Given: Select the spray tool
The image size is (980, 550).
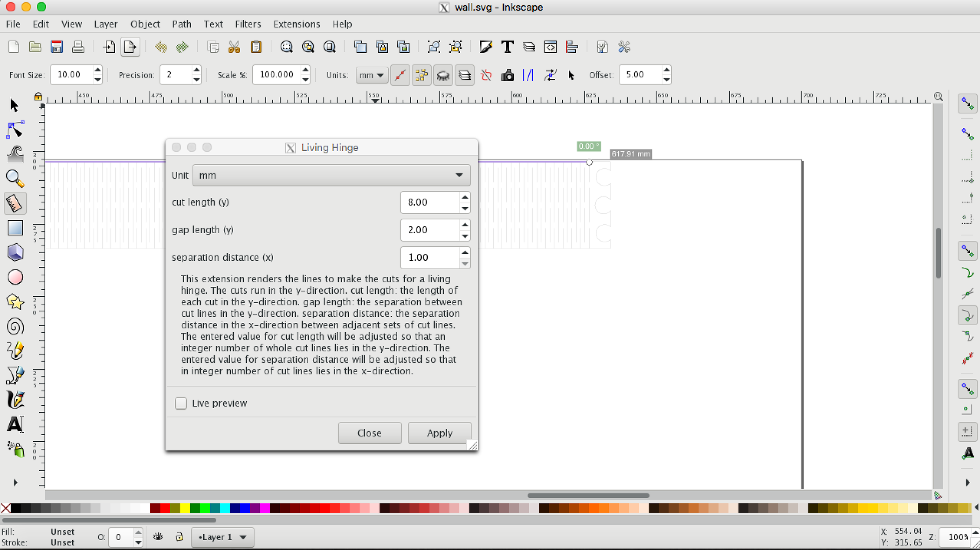Looking at the screenshot, I should pyautogui.click(x=15, y=449).
